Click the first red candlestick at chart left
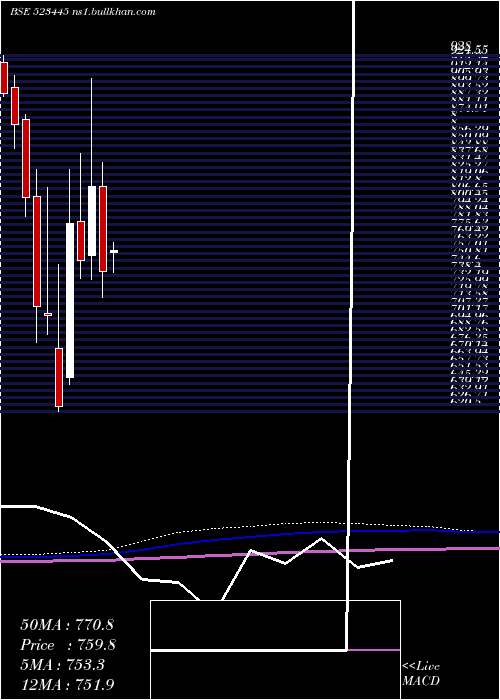 point(4,78)
